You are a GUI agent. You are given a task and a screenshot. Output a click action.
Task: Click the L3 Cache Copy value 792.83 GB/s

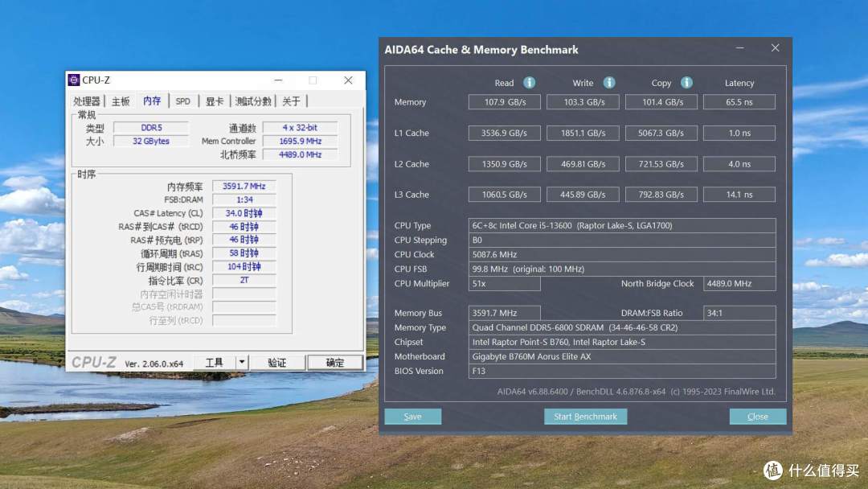tap(661, 195)
